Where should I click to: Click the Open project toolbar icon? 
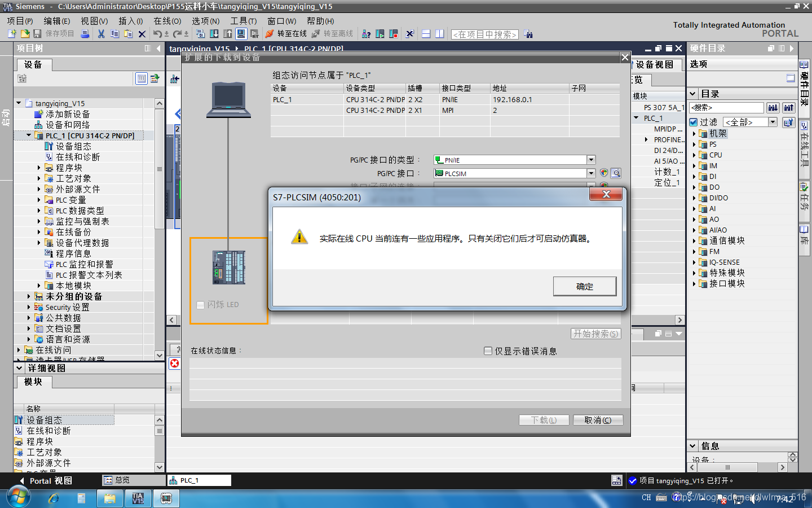click(x=25, y=34)
